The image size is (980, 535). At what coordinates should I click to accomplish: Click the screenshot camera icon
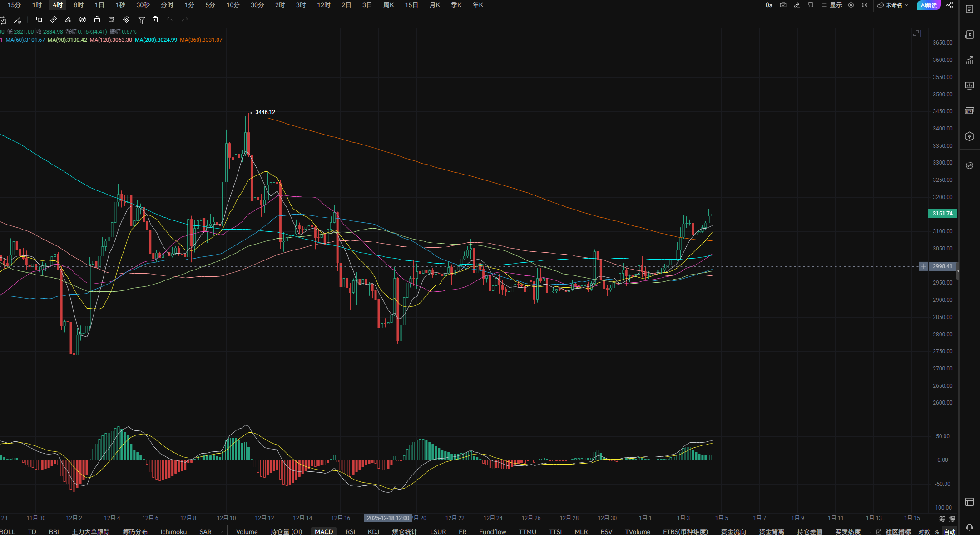coord(783,5)
